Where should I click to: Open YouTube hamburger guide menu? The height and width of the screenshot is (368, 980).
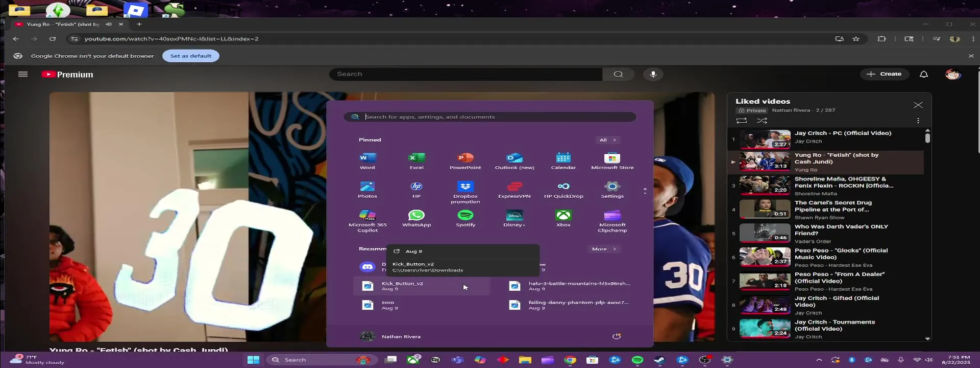tap(23, 74)
